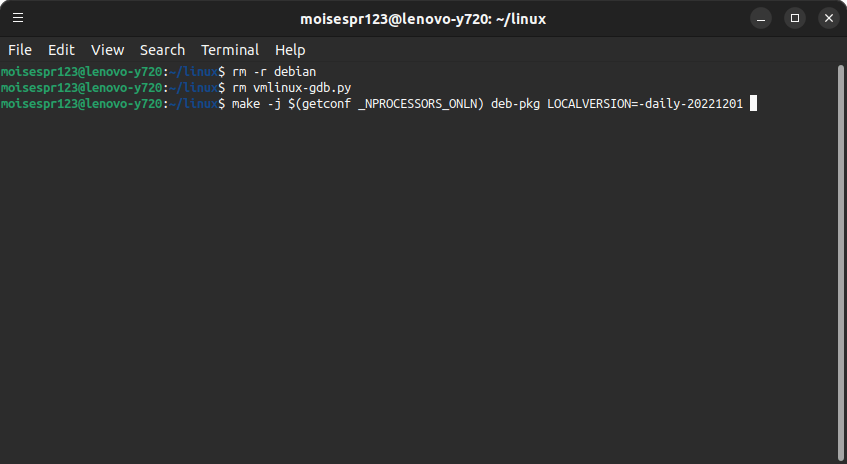The height and width of the screenshot is (464, 847).
Task: Click the window title moisespr123@lenovo-y720: ~/linux
Action: tap(423, 19)
